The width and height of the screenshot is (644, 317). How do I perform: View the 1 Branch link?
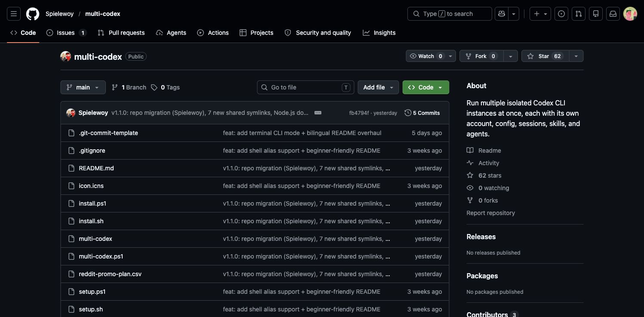pos(129,87)
